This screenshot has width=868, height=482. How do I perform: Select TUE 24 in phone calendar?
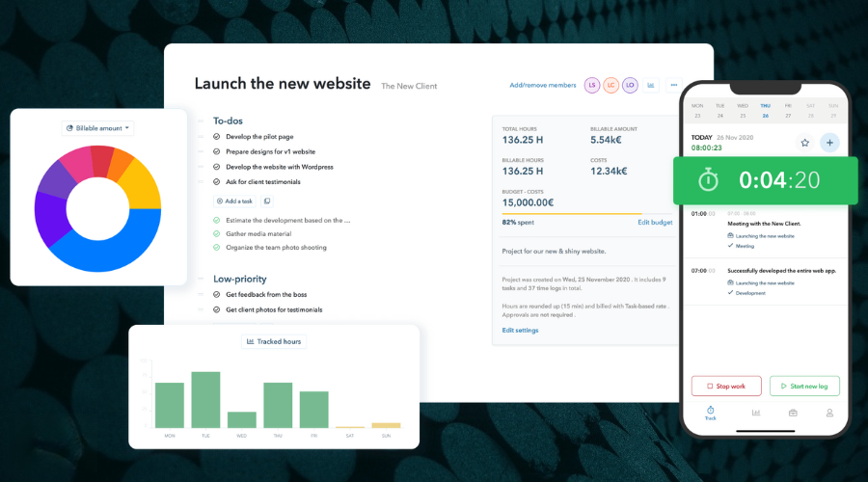(x=720, y=111)
